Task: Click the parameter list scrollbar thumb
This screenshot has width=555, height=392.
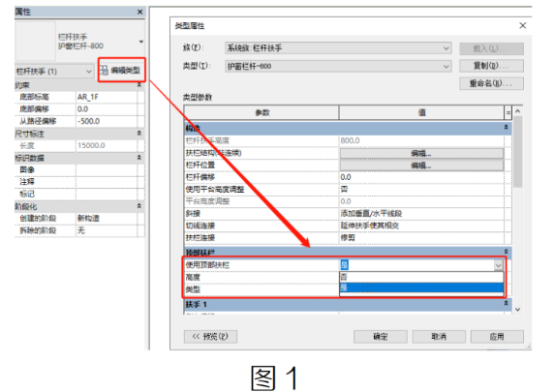Action: (x=518, y=152)
